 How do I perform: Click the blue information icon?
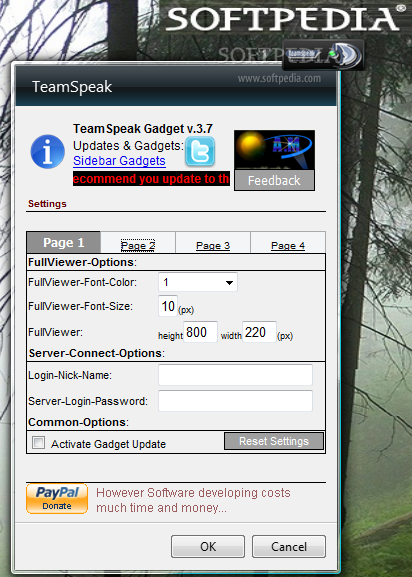click(x=48, y=152)
